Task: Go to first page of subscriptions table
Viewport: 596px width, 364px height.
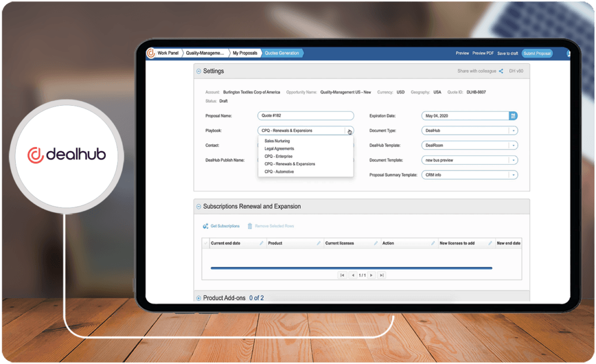Action: [x=342, y=275]
